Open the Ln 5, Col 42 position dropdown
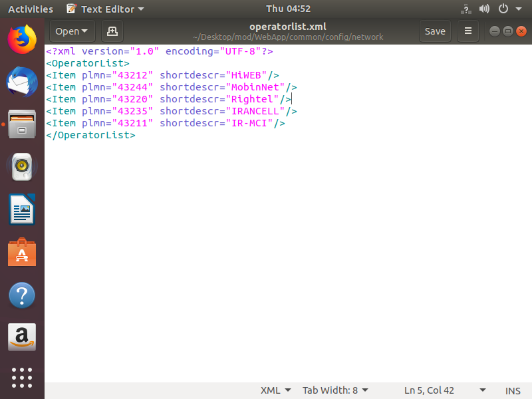 (x=444, y=390)
